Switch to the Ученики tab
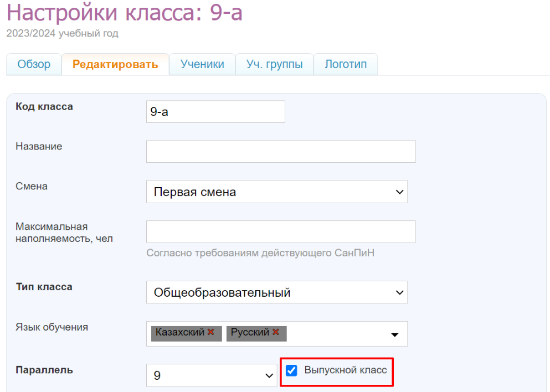Image resolution: width=550 pixels, height=392 pixels. click(x=202, y=64)
